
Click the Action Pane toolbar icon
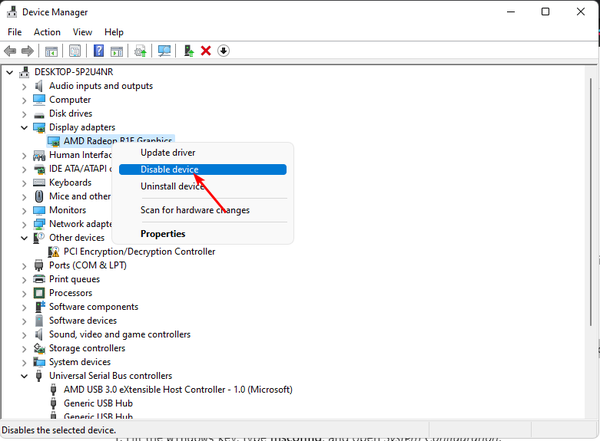click(x=116, y=51)
